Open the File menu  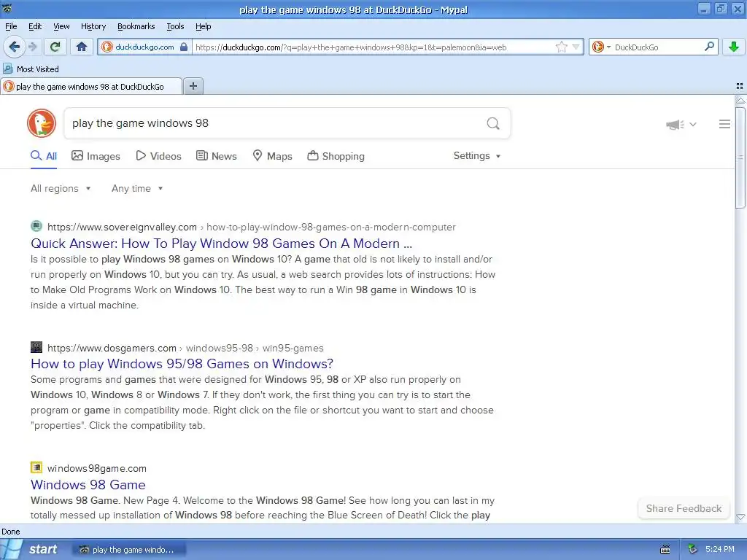coord(11,26)
